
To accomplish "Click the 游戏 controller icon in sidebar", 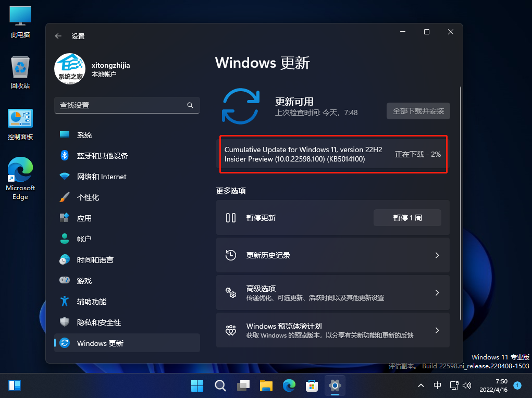I will click(x=65, y=280).
